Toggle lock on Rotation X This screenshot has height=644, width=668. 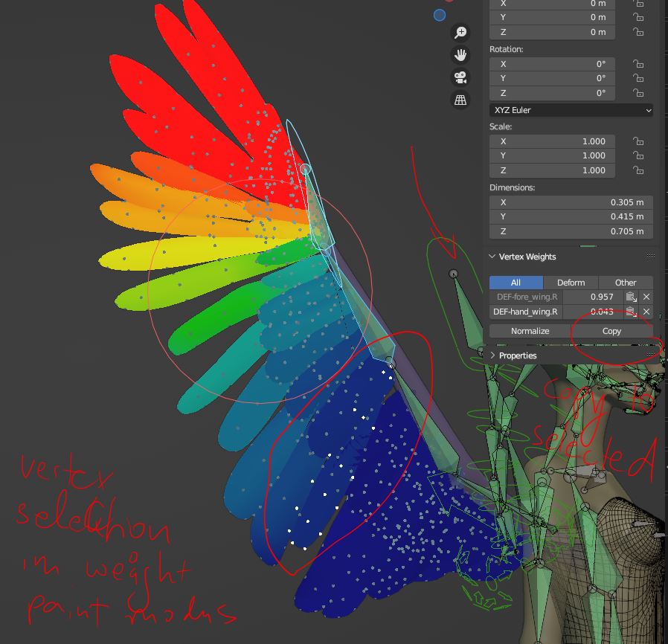638,64
